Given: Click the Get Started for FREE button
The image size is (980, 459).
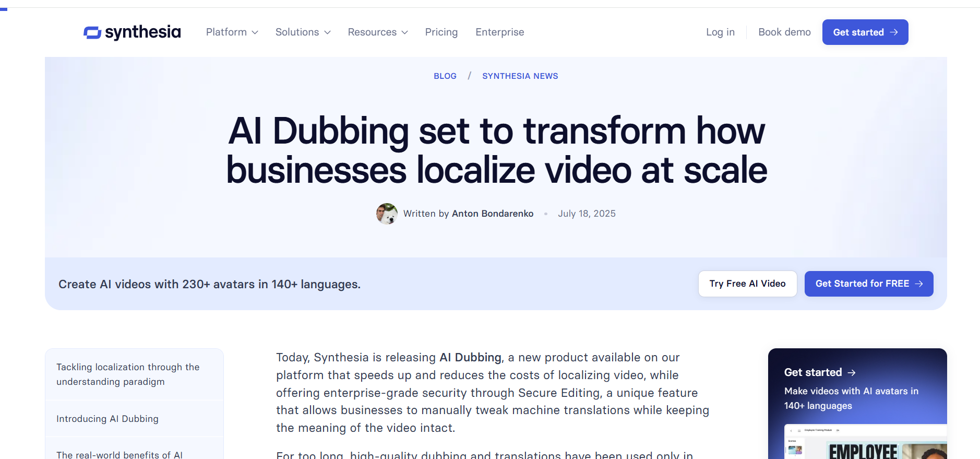Looking at the screenshot, I should pyautogui.click(x=869, y=284).
